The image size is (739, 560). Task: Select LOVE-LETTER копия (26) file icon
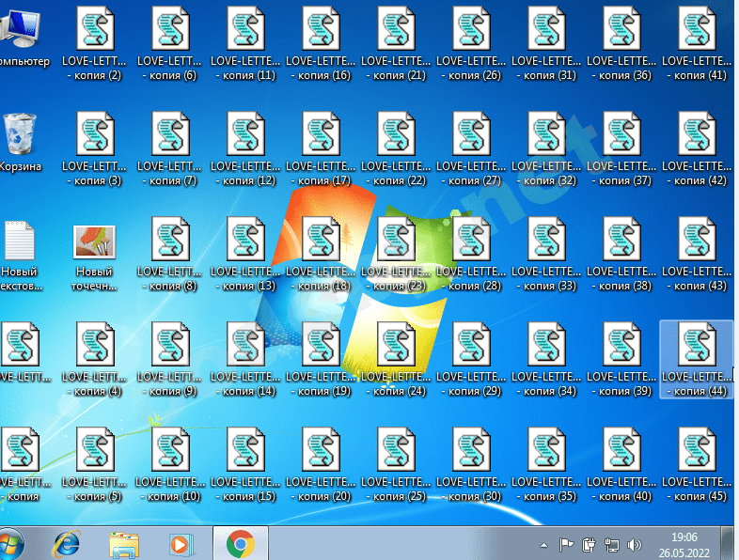point(471,29)
